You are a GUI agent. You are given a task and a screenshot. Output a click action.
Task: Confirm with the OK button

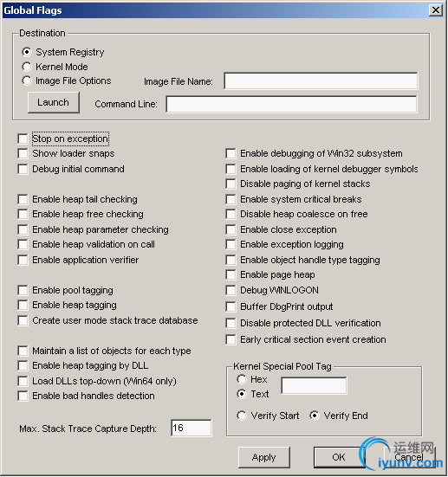(340, 457)
